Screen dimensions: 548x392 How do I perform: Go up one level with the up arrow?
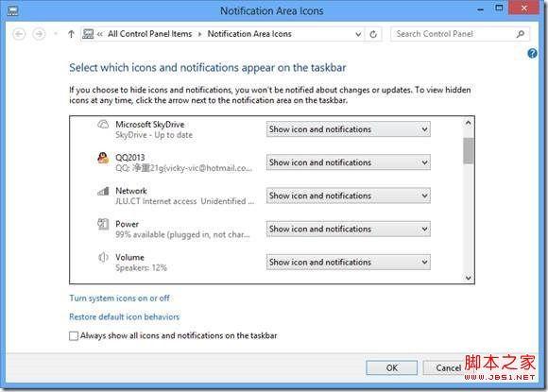point(71,34)
